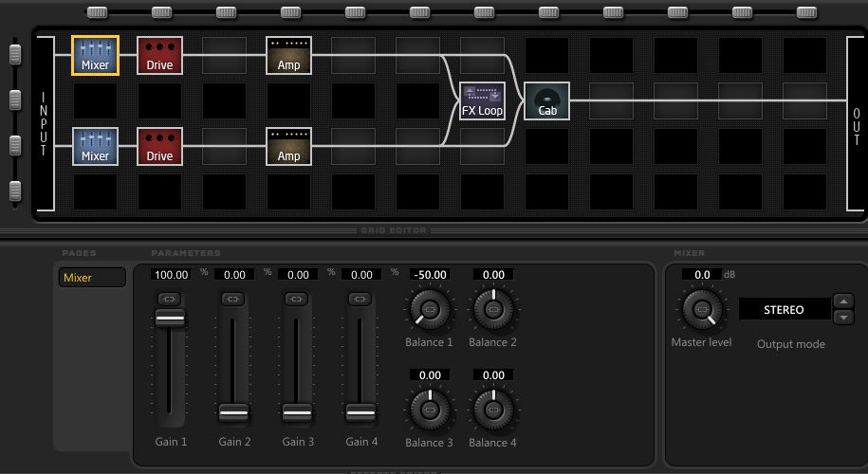Image resolution: width=868 pixels, height=474 pixels.
Task: Select the Cab block in grid
Action: [x=547, y=100]
